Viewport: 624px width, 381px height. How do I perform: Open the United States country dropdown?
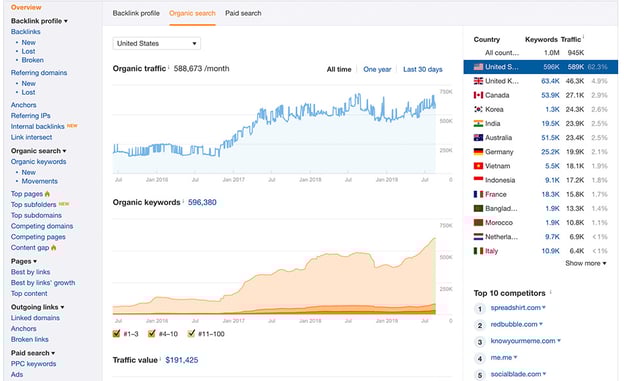point(156,43)
